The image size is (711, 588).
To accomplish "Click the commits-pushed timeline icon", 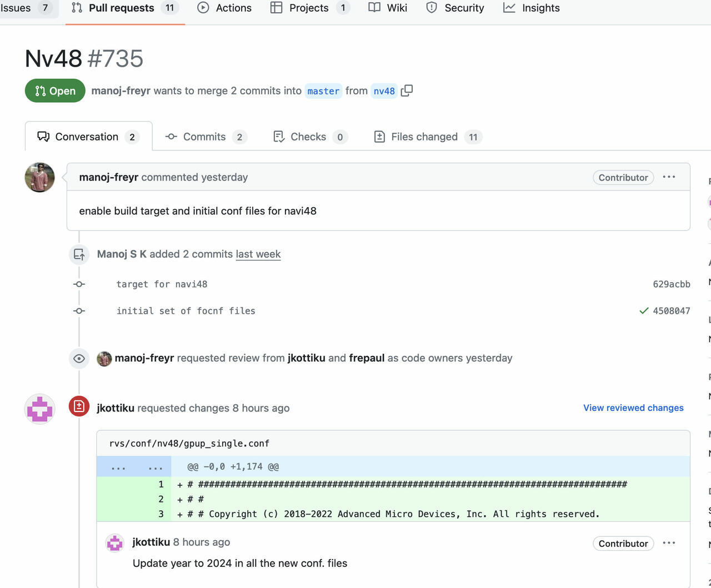I will (79, 255).
